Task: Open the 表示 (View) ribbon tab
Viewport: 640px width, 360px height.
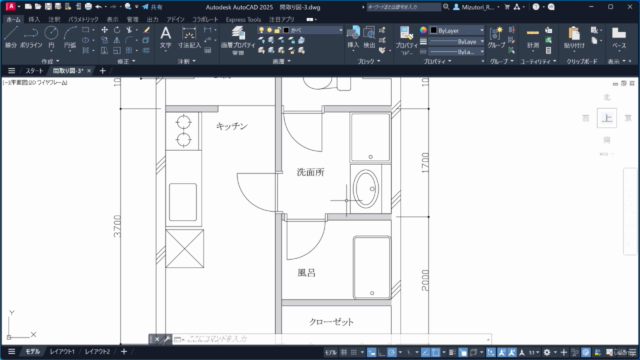Action: pos(112,19)
